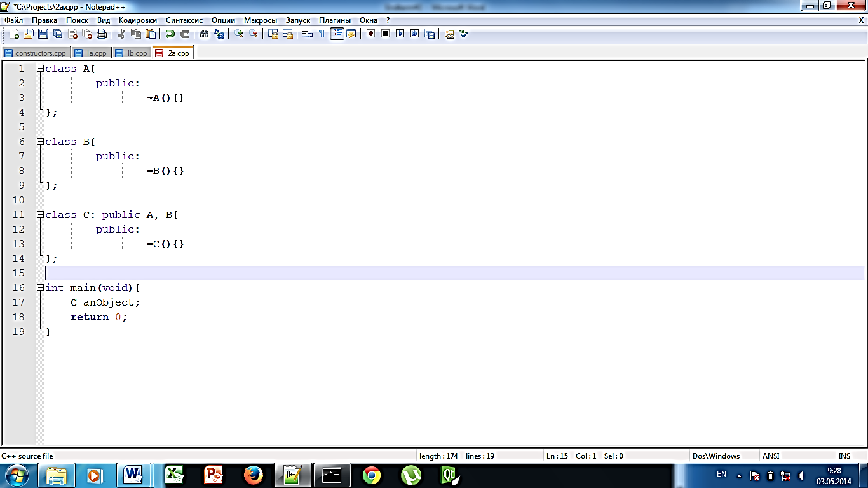Zoom in with the magnifier plus icon
Image resolution: width=868 pixels, height=488 pixels.
click(x=238, y=34)
